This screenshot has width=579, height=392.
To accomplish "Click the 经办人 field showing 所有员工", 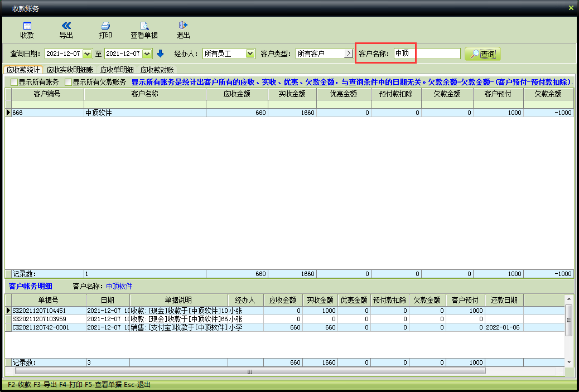I will tap(224, 54).
